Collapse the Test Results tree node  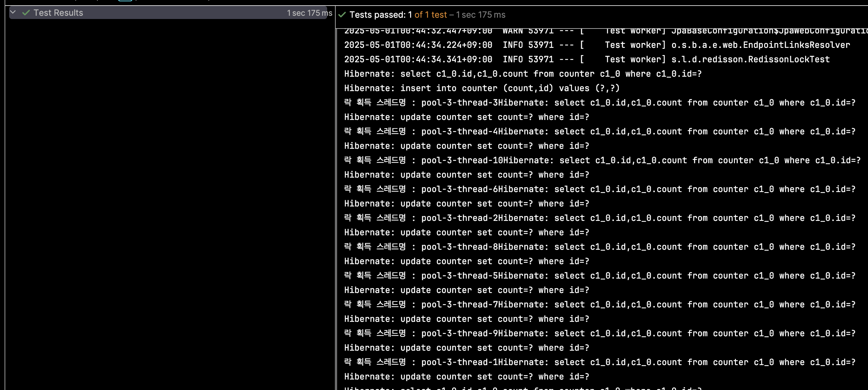[x=13, y=12]
